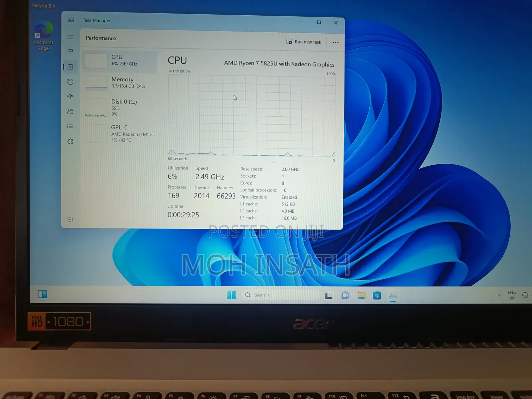Click the 66293 handles count
The height and width of the screenshot is (399, 532).
click(x=226, y=196)
